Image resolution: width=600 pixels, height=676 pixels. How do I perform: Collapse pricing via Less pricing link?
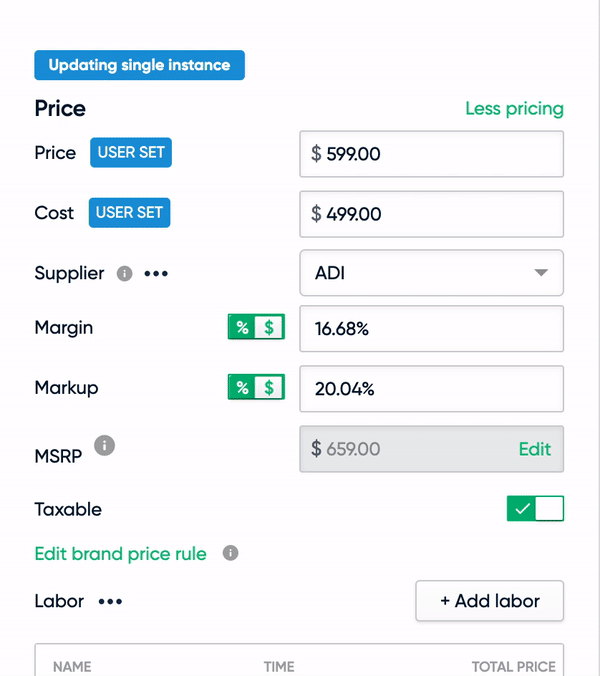point(514,109)
